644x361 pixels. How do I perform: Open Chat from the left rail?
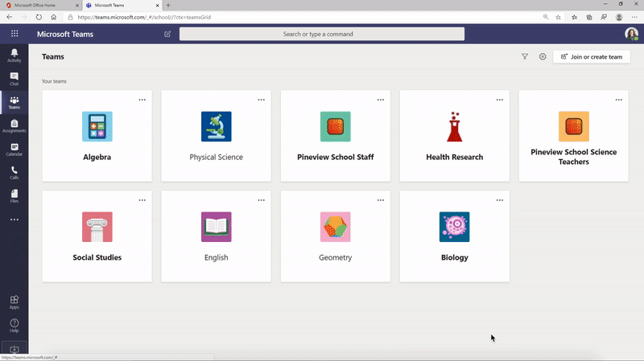point(14,78)
